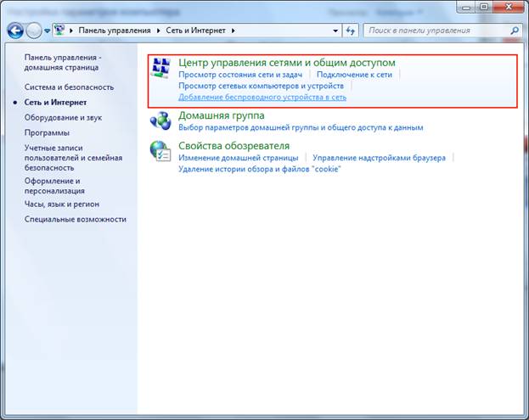The width and height of the screenshot is (529, 420).
Task: Click the Internet Options (Свойства обозревателя) globe icon
Action: 160,151
